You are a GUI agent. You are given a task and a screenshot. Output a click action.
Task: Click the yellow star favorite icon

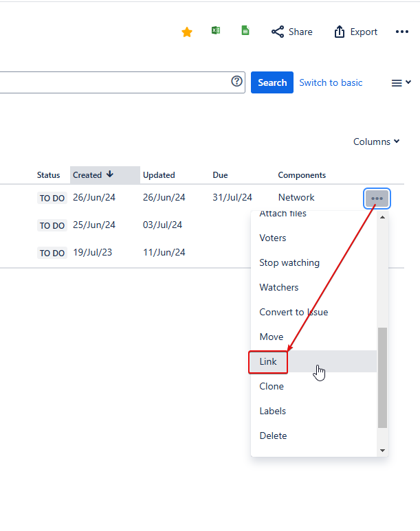(187, 32)
